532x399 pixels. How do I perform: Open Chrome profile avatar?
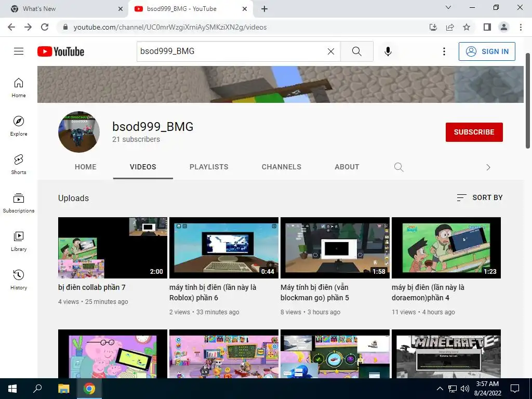click(x=504, y=27)
